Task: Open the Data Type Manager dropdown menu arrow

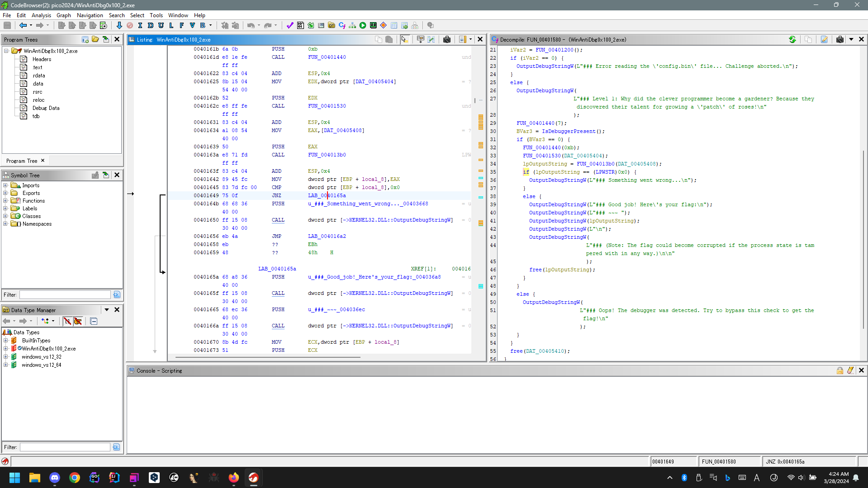Action: pyautogui.click(x=107, y=310)
